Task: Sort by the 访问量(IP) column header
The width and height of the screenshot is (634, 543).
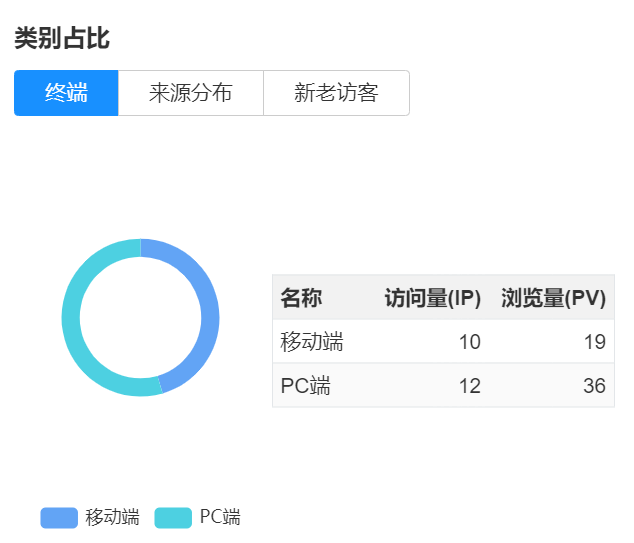Action: pos(432,298)
